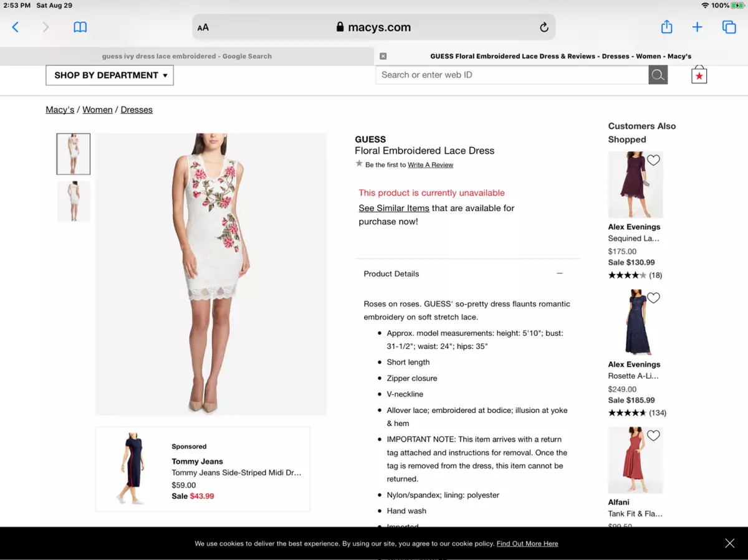Follow the Macy's breadcrumb link

point(60,110)
